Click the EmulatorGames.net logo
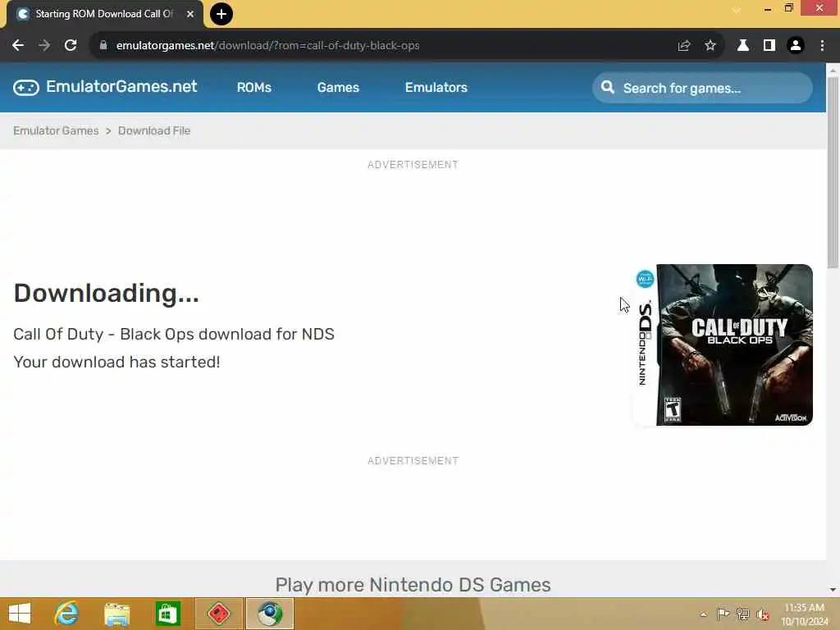 (x=105, y=87)
